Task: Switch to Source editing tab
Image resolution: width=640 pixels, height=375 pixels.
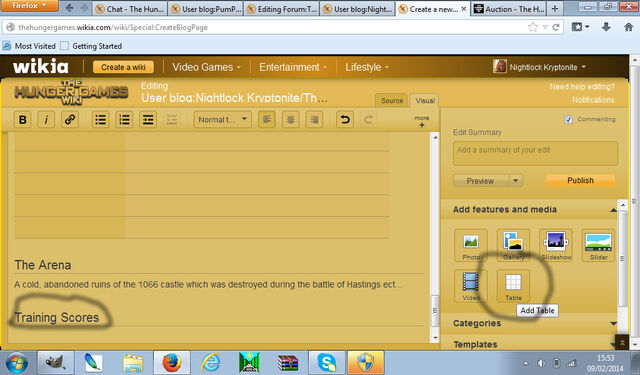Action: coord(392,100)
